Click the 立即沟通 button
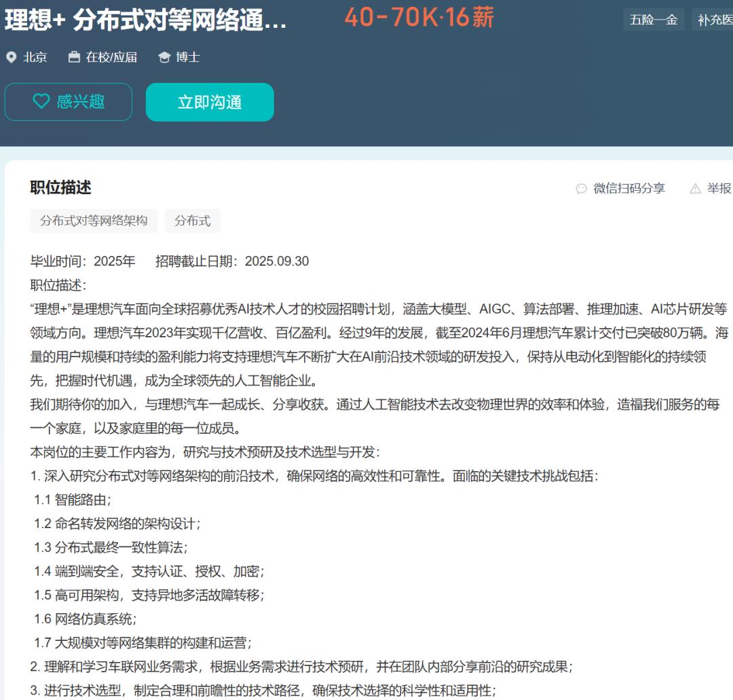733x700 pixels. [210, 102]
